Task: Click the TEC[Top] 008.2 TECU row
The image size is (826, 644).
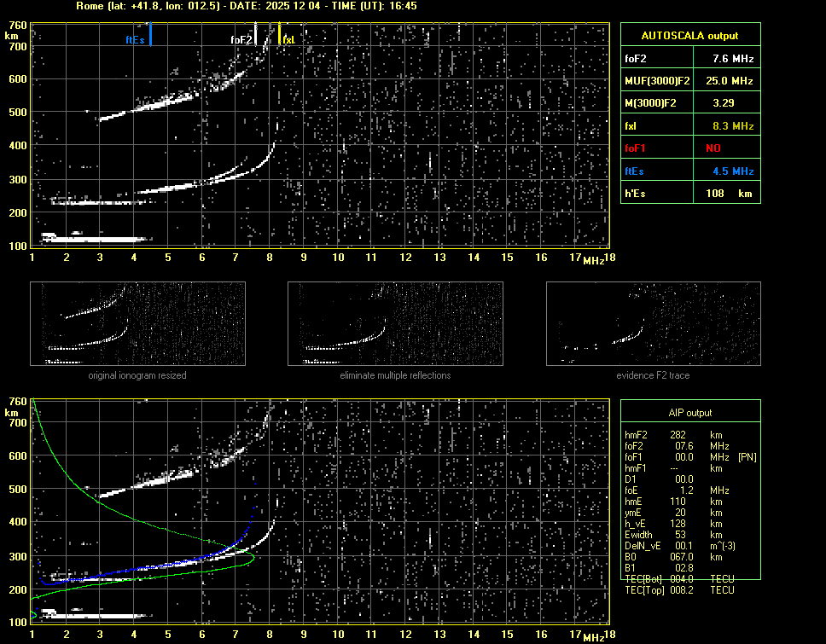Action: coord(679,590)
